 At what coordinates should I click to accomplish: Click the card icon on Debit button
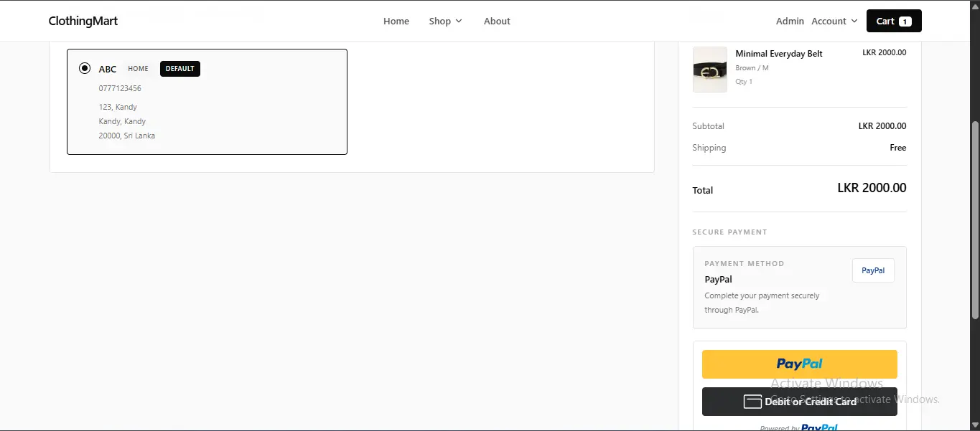click(x=752, y=402)
